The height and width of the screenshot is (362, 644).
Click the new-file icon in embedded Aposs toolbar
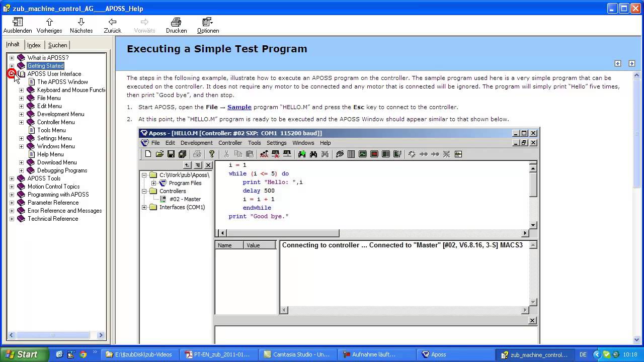click(x=148, y=154)
